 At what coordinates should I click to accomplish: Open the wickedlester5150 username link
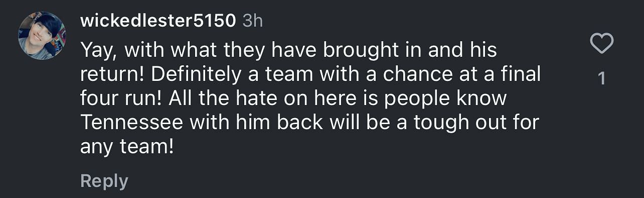(158, 21)
